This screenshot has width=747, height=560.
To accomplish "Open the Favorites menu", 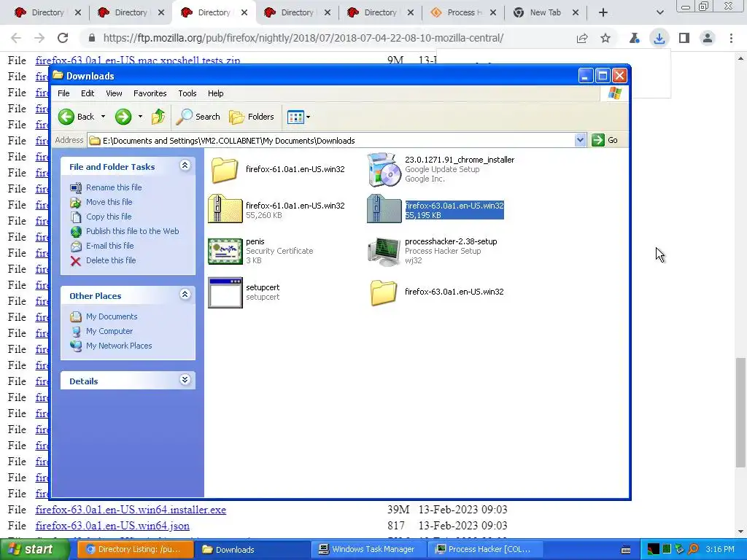I will [150, 93].
